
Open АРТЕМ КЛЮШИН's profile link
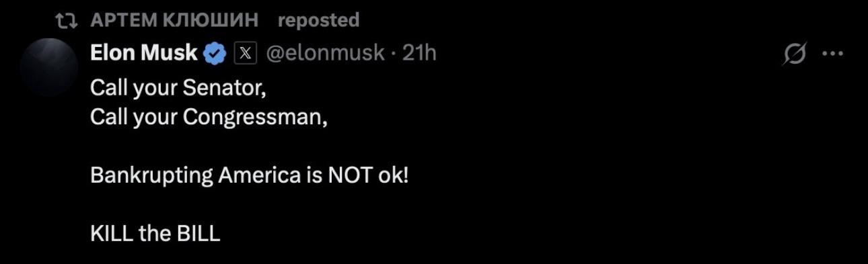174,21
